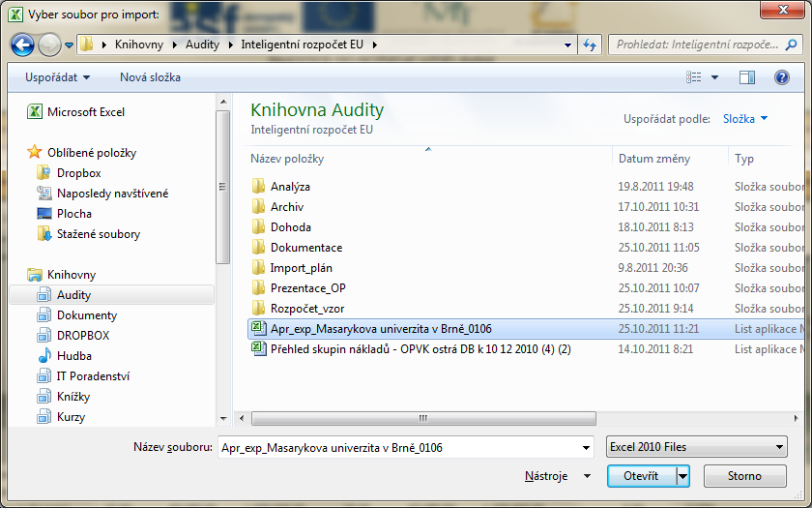Viewport: 812px width, 508px height.
Task: Select Plocha desktop item
Action: [64, 214]
